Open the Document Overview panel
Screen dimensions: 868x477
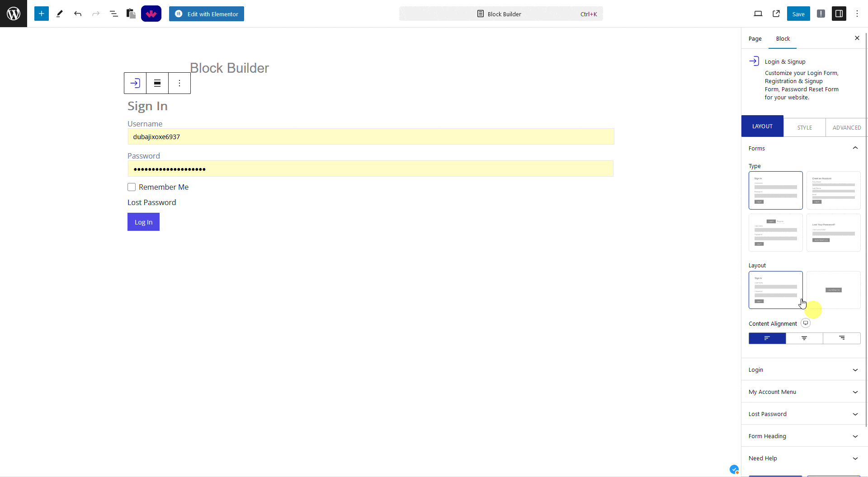click(x=113, y=14)
